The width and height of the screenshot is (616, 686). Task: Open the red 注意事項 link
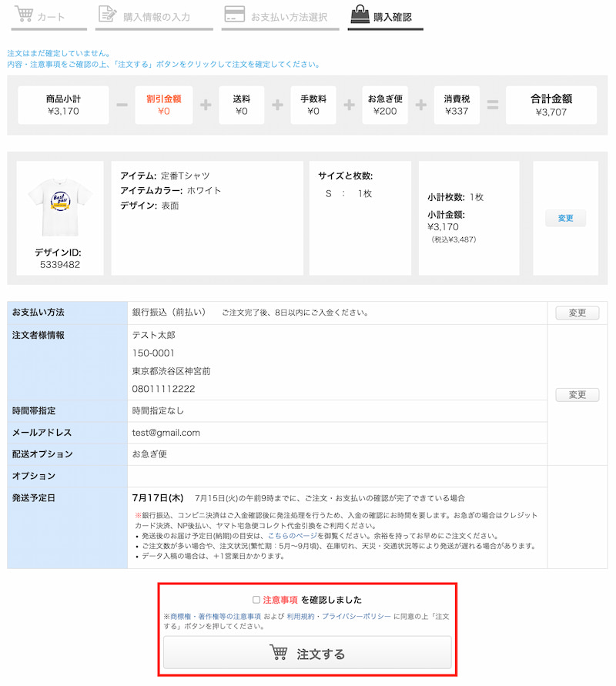pyautogui.click(x=280, y=600)
